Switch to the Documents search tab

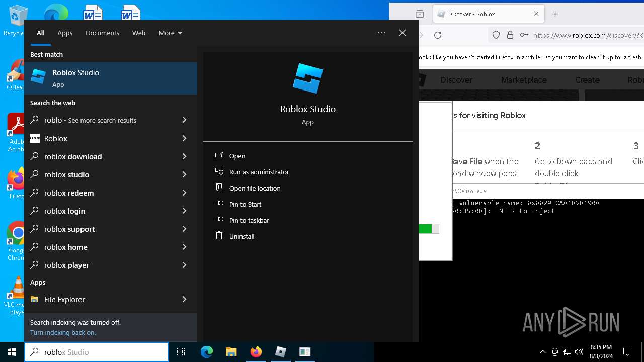[102, 33]
